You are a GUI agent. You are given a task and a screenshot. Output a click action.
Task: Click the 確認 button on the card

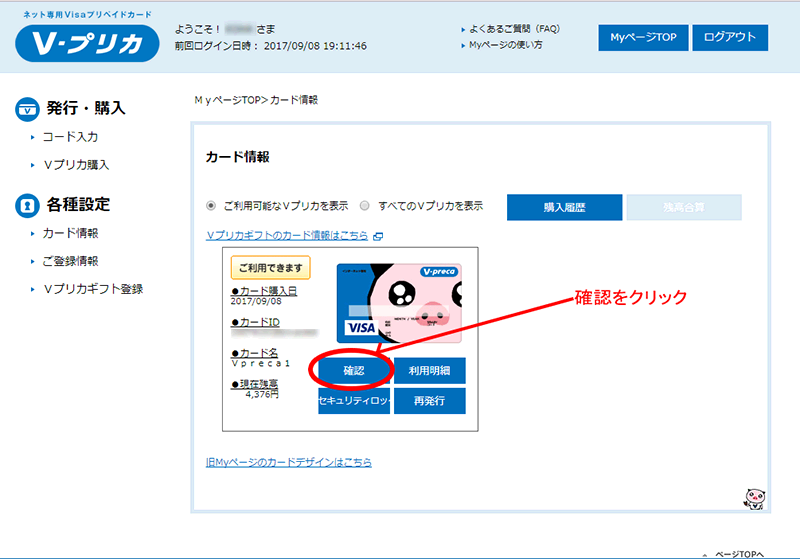point(354,371)
